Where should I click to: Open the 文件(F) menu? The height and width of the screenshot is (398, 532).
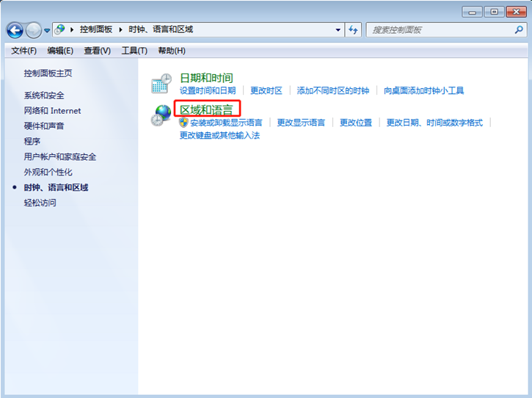(x=23, y=51)
